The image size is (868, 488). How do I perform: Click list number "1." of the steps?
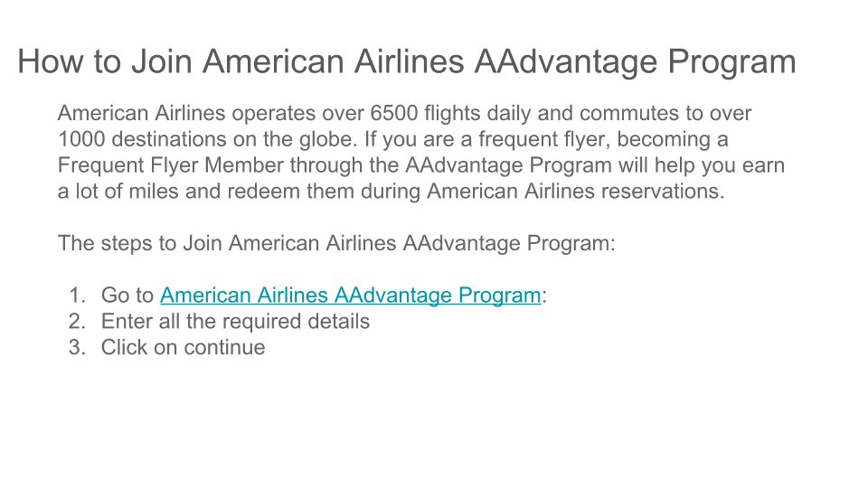coord(77,296)
